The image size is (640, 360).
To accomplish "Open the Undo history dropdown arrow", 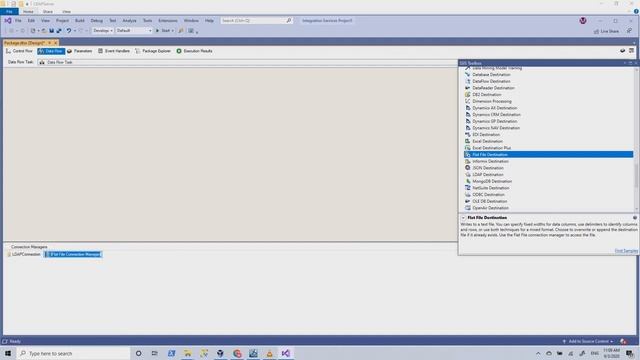I will [75, 31].
